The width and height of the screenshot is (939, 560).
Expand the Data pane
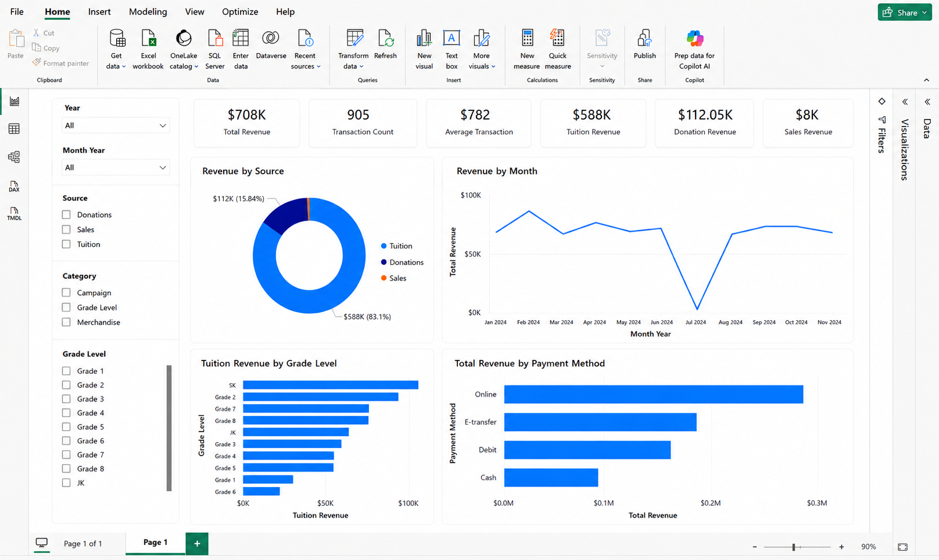(x=927, y=102)
